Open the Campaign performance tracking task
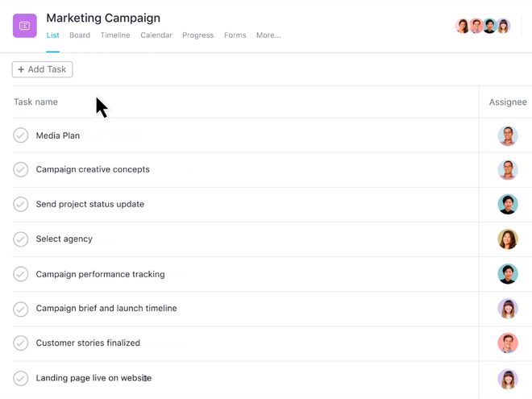532x399 pixels. [x=101, y=274]
